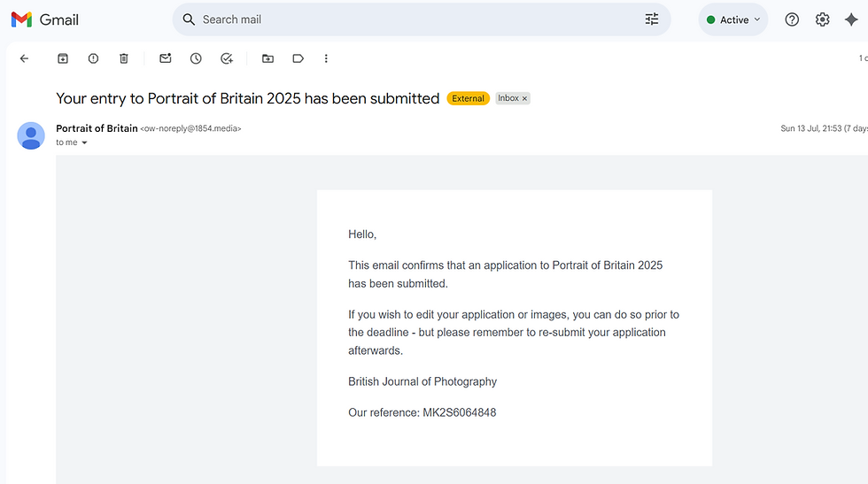Mark the email as unread

166,58
